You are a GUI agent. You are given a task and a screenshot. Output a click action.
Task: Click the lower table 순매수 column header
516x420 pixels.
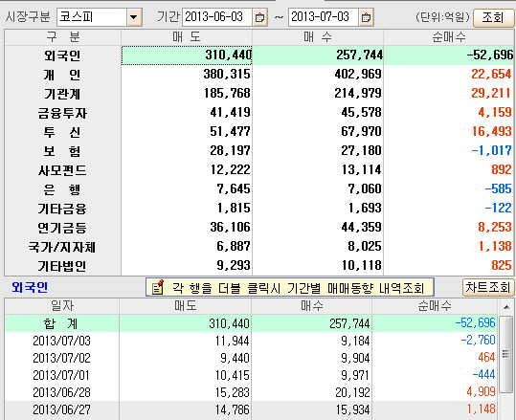[435, 306]
